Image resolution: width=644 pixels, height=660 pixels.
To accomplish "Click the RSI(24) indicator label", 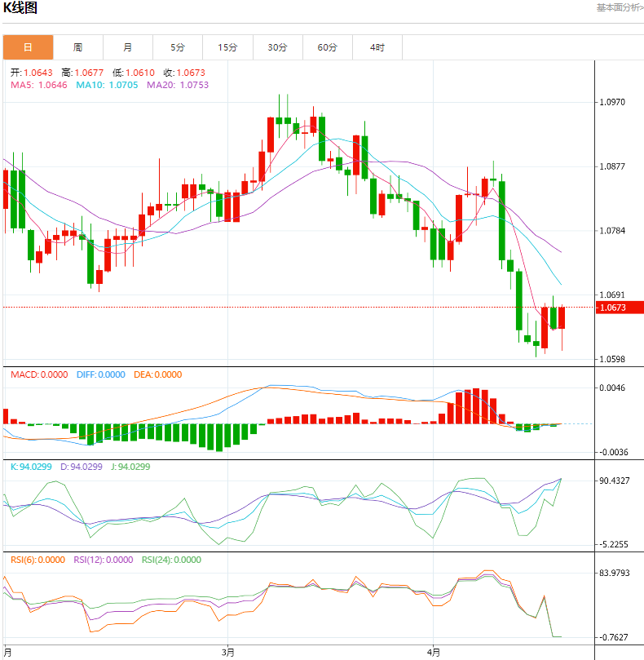I will 171,560.
